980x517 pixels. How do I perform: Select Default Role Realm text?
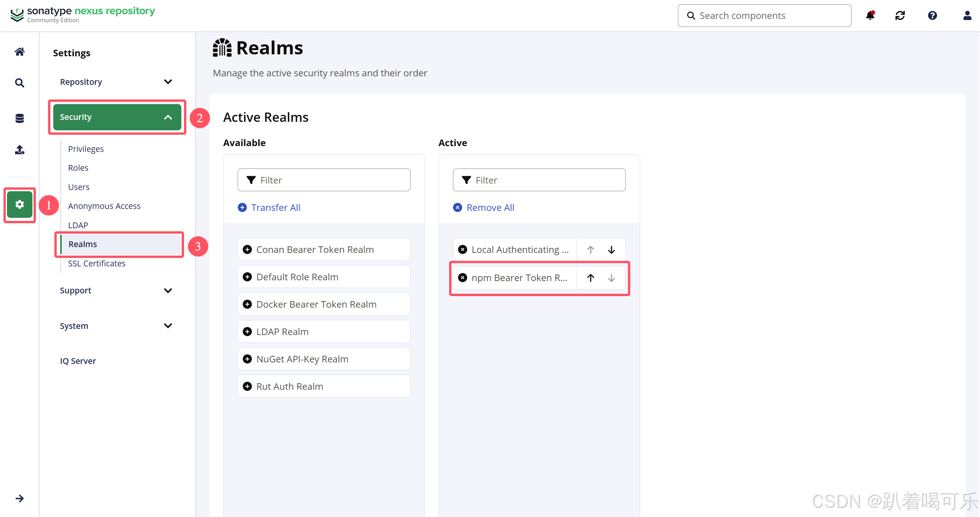297,277
